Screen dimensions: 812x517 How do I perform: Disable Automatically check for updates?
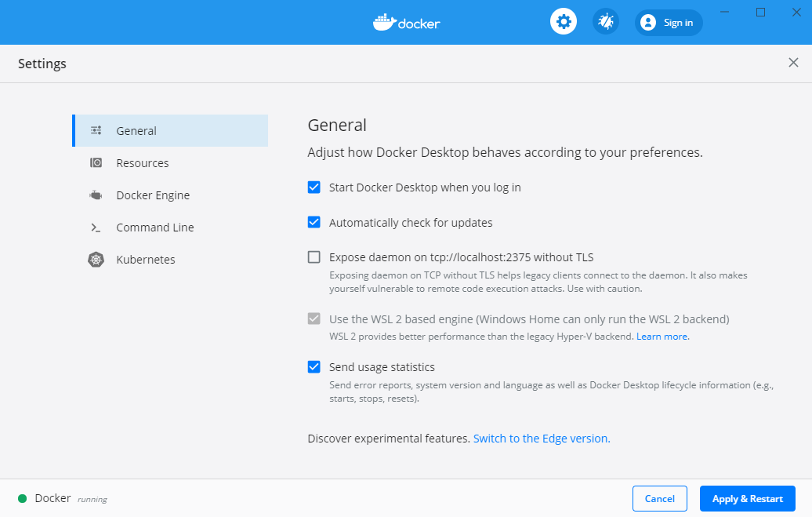314,222
